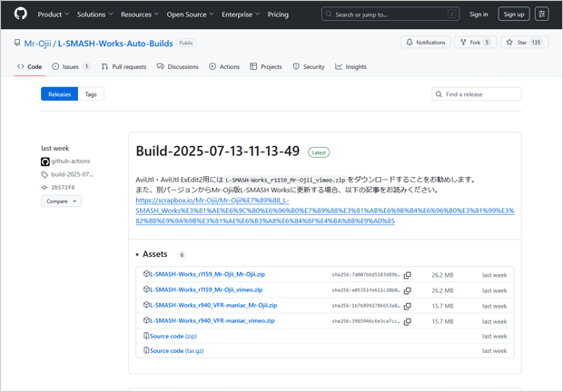Screen dimensions: 563x392
Task: Open the Compare dropdown
Action: point(61,201)
